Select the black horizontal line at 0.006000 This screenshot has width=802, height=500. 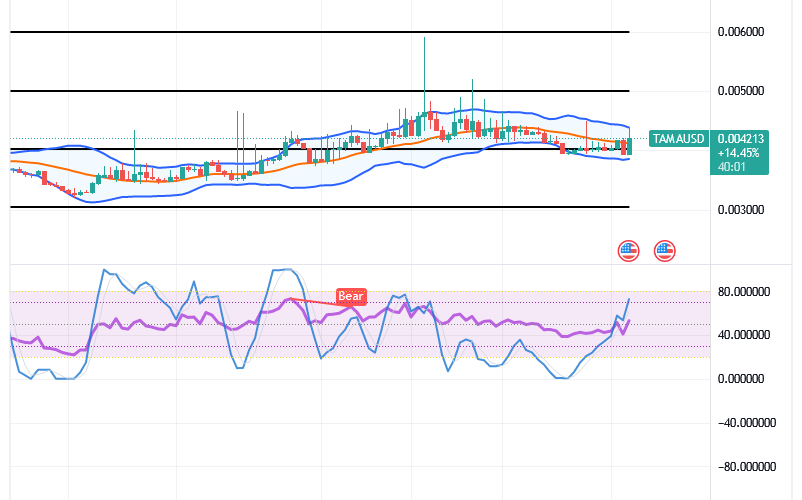[320, 32]
